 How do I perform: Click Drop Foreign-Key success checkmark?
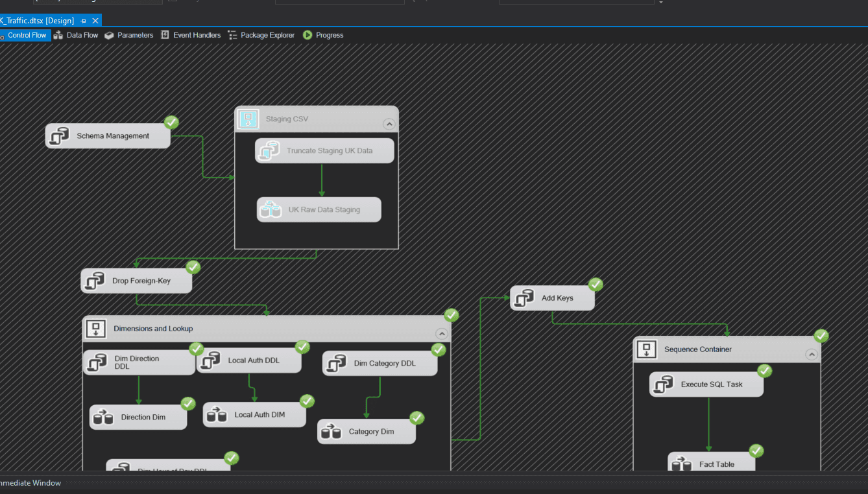pyautogui.click(x=193, y=267)
